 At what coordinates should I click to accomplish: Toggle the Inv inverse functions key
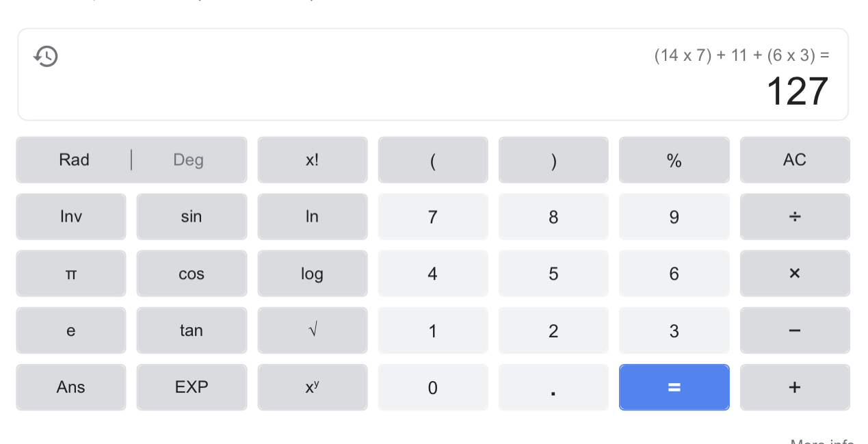[71, 217]
